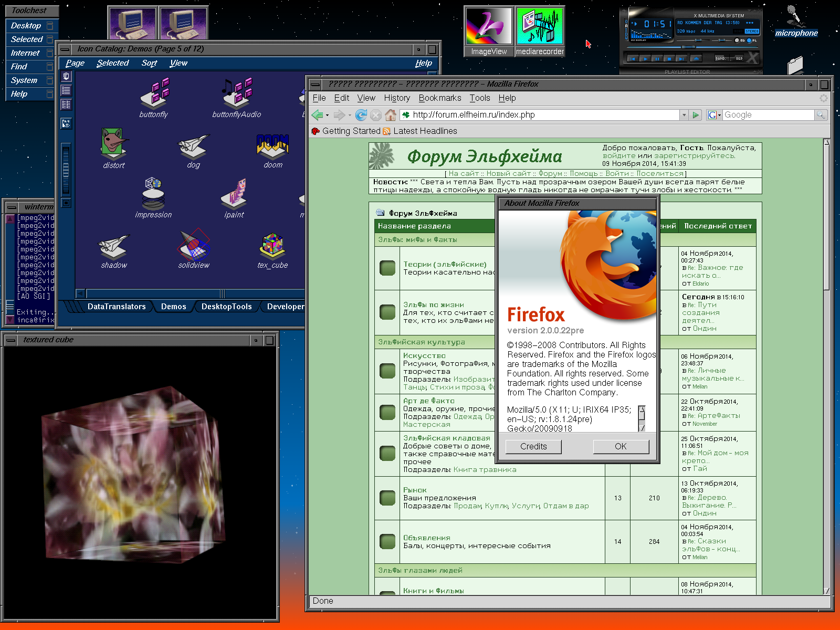Open forward button history dropdown arrow

pyautogui.click(x=350, y=115)
